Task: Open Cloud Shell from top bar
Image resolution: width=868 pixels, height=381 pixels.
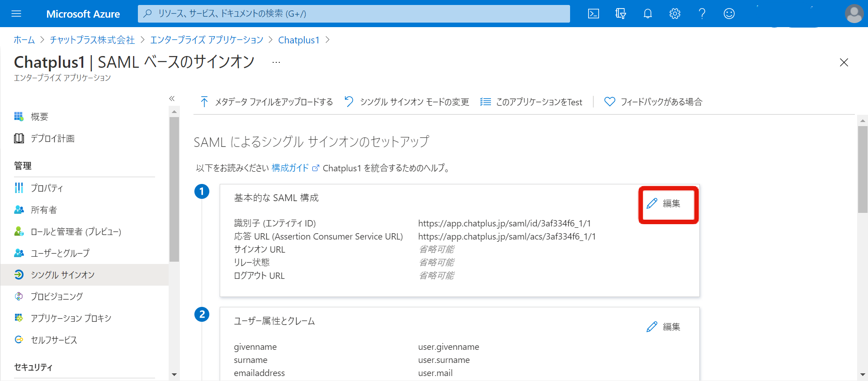Action: 594,14
